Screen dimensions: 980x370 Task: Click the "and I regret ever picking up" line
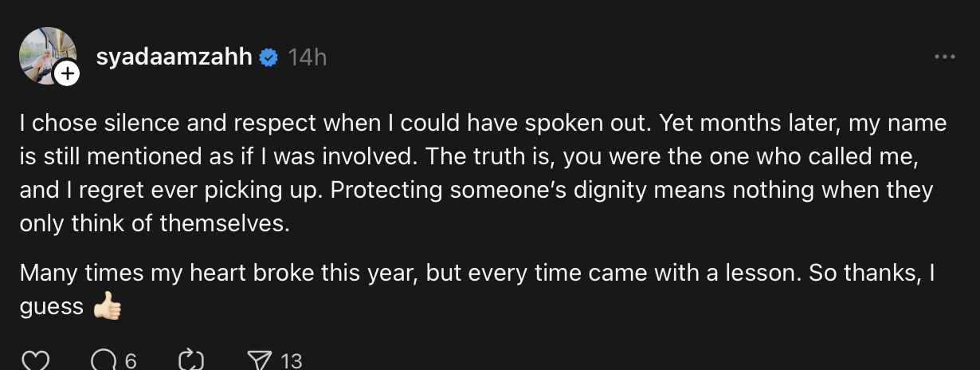[476, 191]
